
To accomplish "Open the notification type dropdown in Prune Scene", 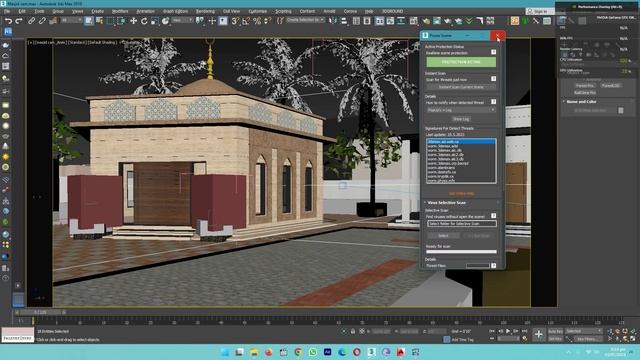I will tap(461, 110).
